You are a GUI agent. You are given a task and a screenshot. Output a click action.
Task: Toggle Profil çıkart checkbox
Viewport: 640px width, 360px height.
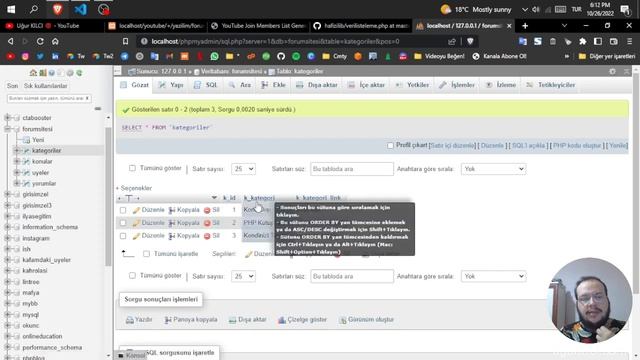point(390,145)
